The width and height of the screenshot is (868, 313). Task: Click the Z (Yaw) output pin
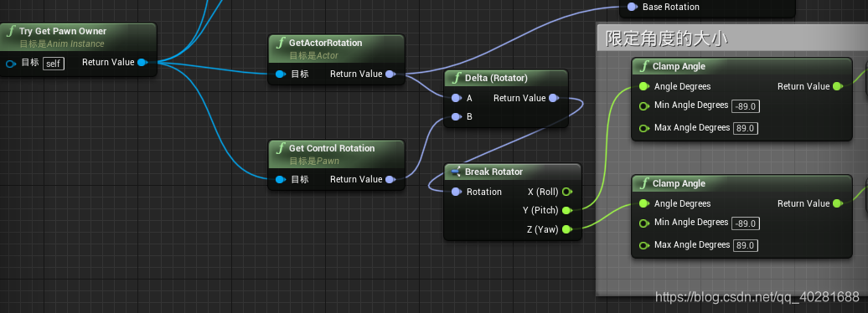pos(567,229)
